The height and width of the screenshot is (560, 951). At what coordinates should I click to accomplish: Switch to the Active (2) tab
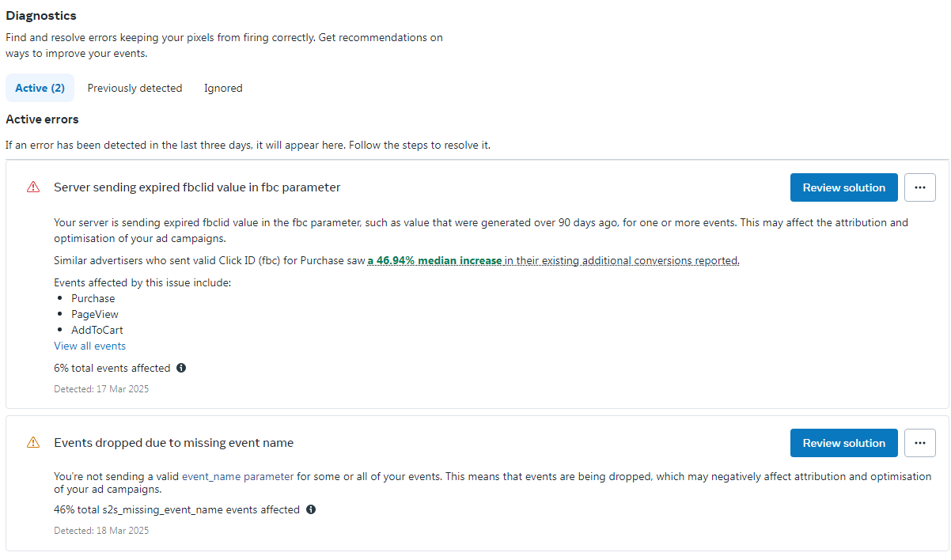(40, 88)
